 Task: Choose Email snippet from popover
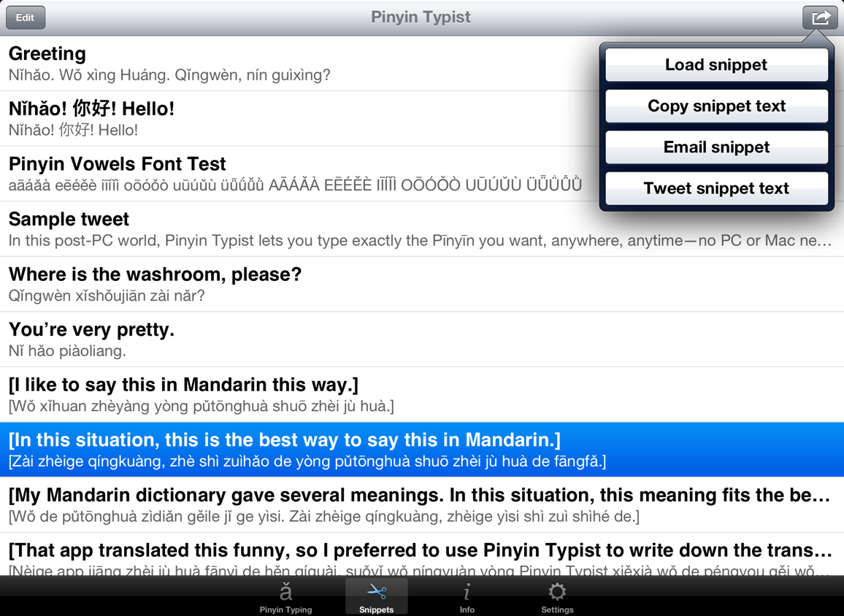tap(716, 147)
